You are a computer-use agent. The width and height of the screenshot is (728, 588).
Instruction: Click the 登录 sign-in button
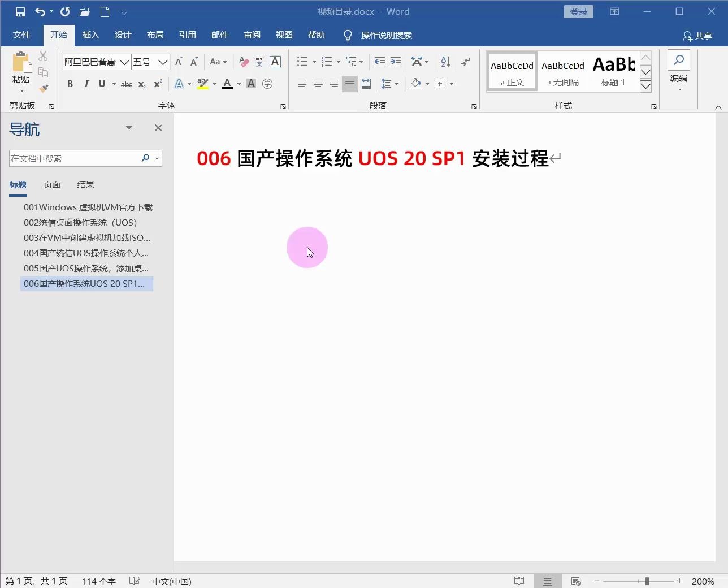point(578,11)
